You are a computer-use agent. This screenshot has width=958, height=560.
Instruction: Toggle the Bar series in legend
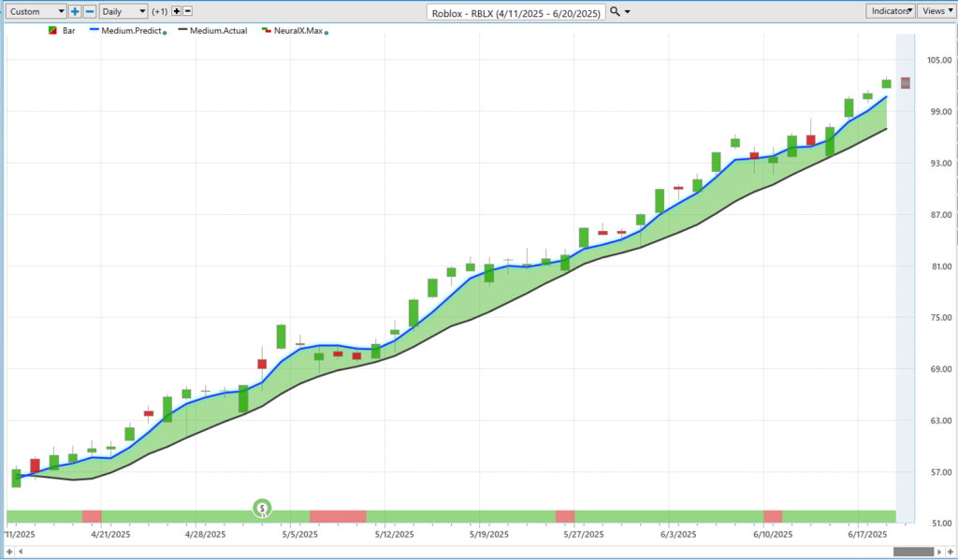click(x=63, y=31)
